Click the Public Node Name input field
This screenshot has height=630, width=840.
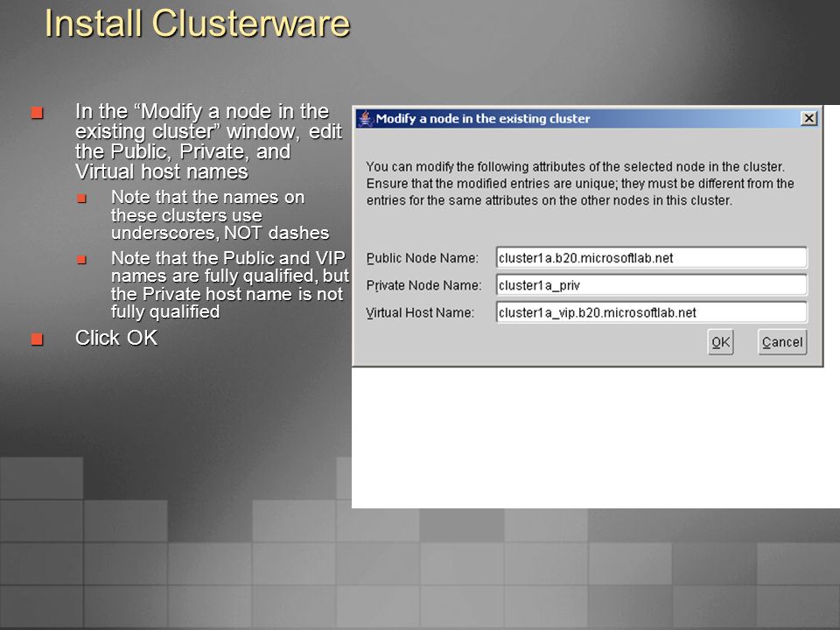[x=651, y=257]
